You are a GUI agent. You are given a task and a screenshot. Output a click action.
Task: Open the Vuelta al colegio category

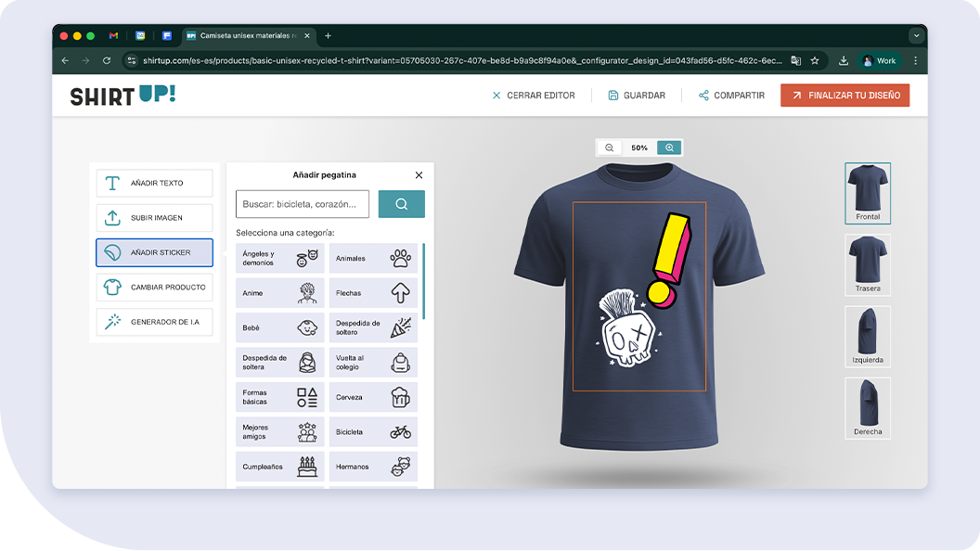pyautogui.click(x=373, y=363)
